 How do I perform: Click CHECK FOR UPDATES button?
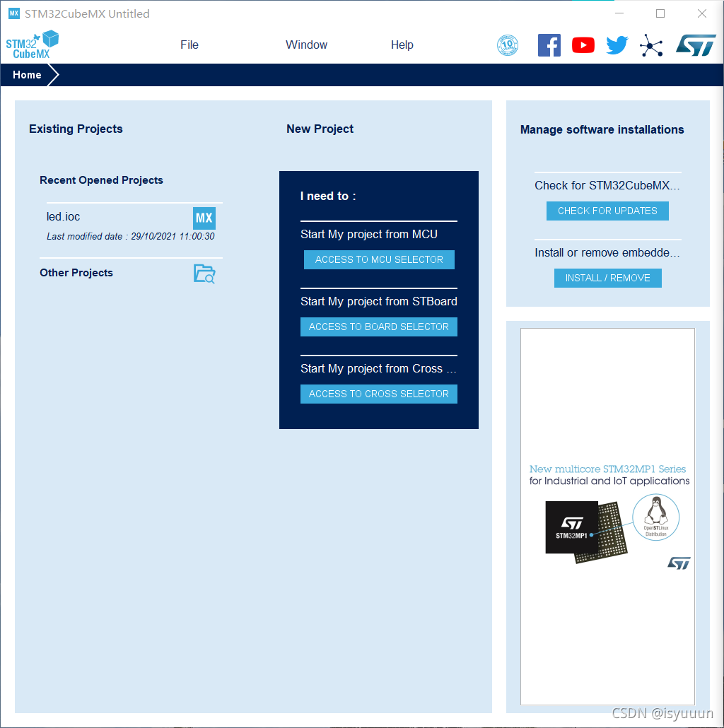pos(607,211)
